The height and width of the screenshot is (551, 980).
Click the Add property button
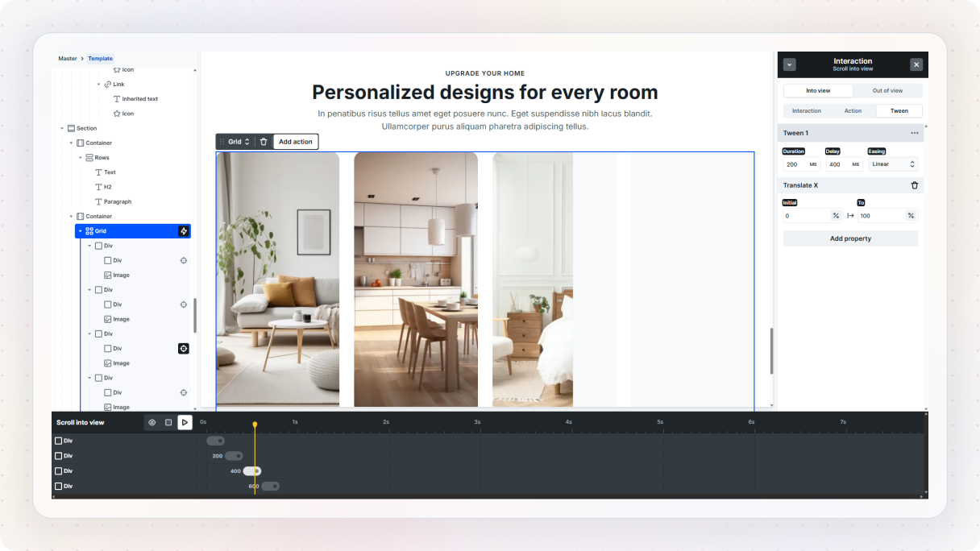(850, 238)
